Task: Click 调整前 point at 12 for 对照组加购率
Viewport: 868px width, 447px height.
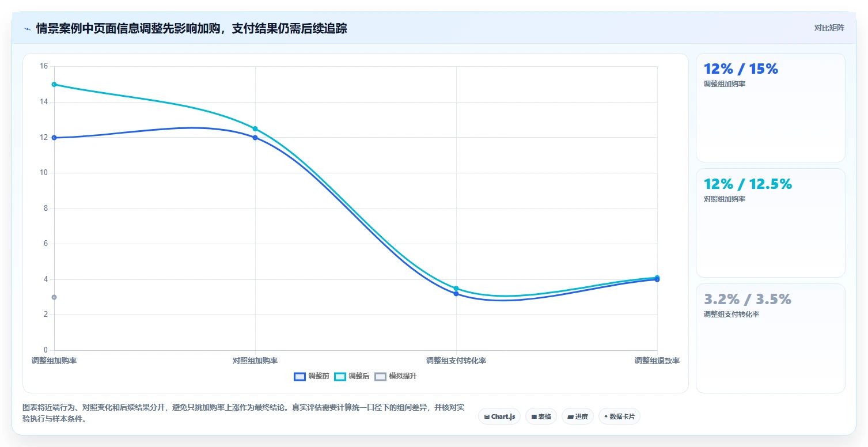Action: pyautogui.click(x=255, y=138)
